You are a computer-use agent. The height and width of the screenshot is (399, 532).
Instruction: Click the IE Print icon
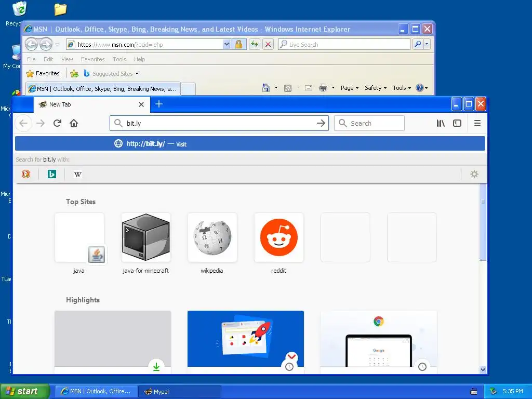pyautogui.click(x=323, y=88)
